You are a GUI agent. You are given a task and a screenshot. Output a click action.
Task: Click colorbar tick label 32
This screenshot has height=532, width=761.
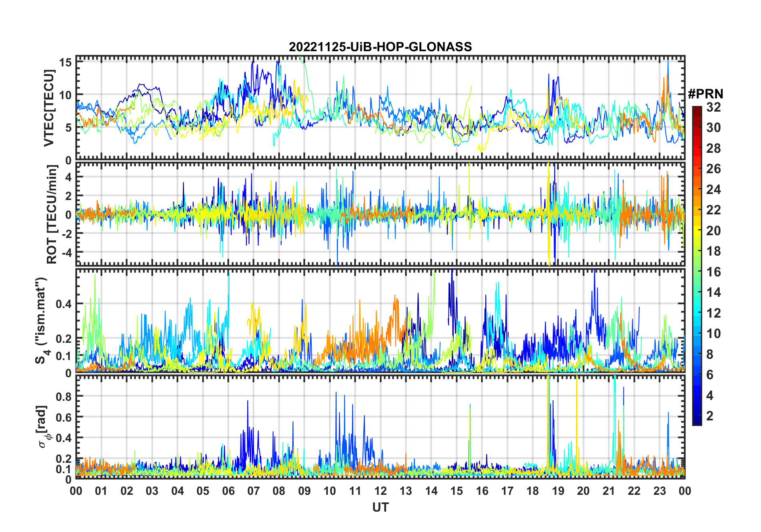tap(713, 107)
